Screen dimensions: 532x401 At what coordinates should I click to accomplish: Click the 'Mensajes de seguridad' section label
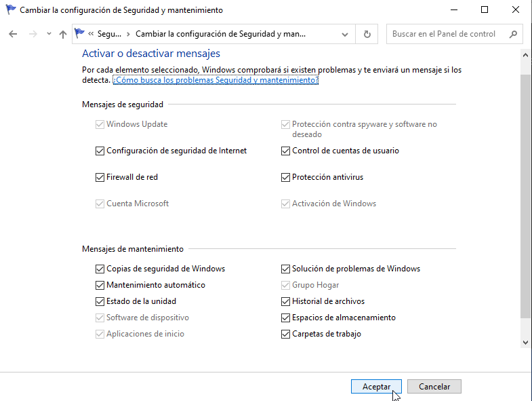pos(123,104)
